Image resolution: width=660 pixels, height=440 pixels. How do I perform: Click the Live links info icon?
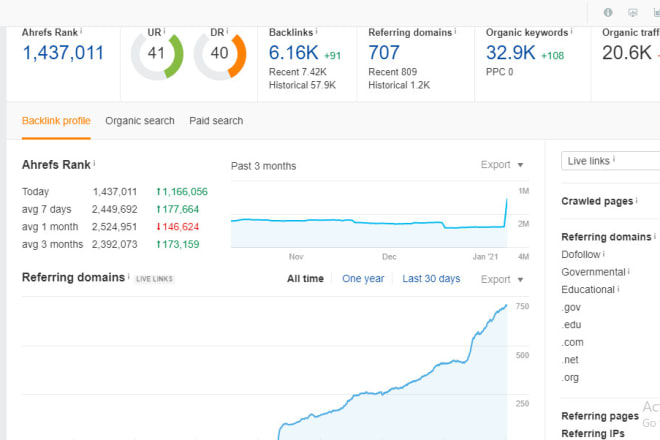point(614,159)
